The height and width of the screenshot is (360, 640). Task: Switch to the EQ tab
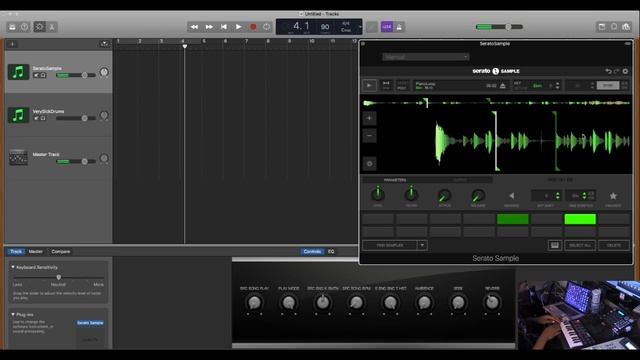331,251
